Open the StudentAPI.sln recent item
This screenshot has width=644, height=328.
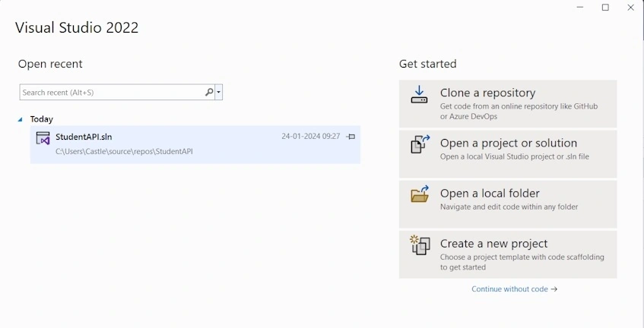pos(195,144)
